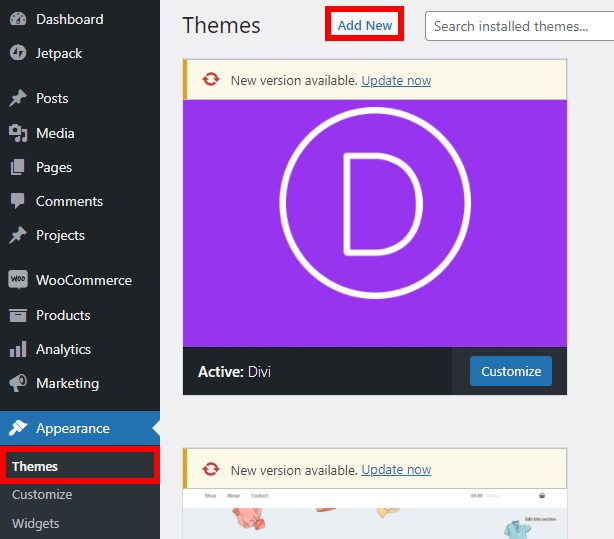The image size is (614, 539).
Task: Open the Marketing menu item
Action: (80, 383)
